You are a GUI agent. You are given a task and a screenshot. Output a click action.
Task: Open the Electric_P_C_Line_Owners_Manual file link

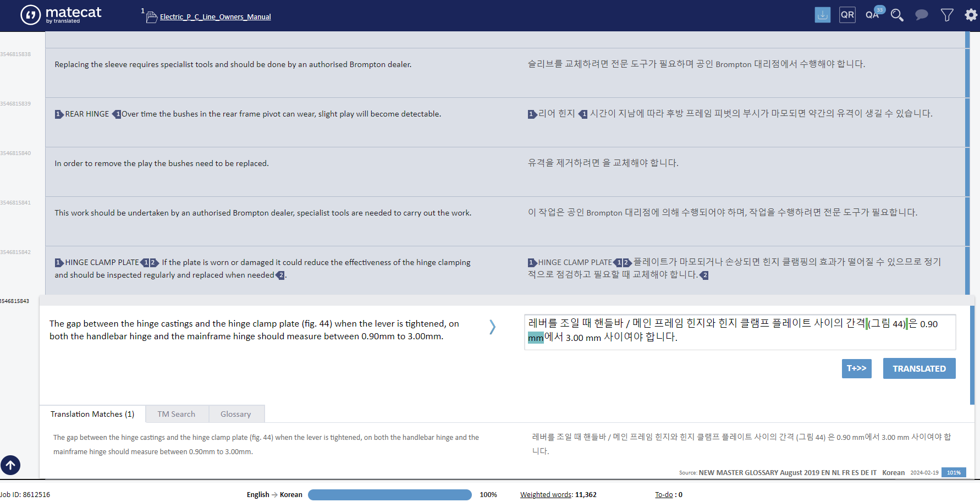click(214, 16)
